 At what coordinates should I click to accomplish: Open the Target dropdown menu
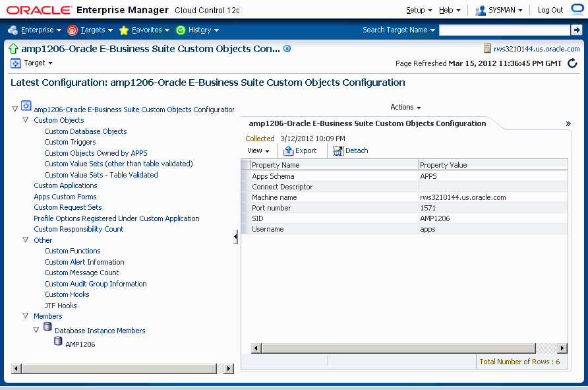pyautogui.click(x=38, y=63)
